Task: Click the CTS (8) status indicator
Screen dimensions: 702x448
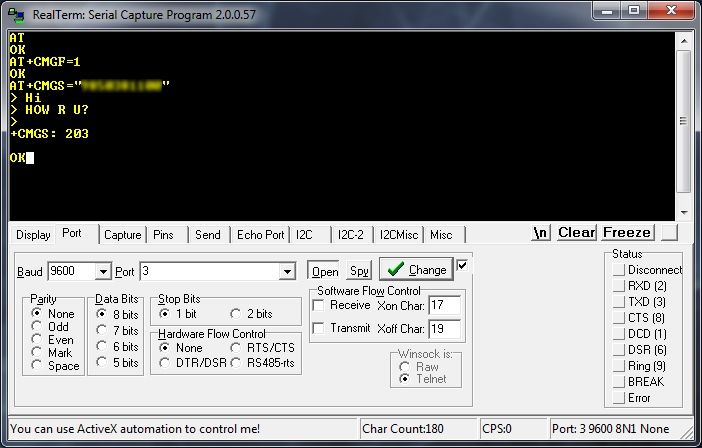Action: pyautogui.click(x=619, y=318)
